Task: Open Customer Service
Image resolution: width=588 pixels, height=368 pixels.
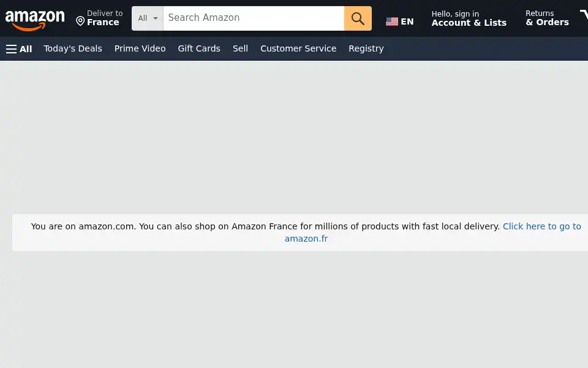Action: click(298, 48)
